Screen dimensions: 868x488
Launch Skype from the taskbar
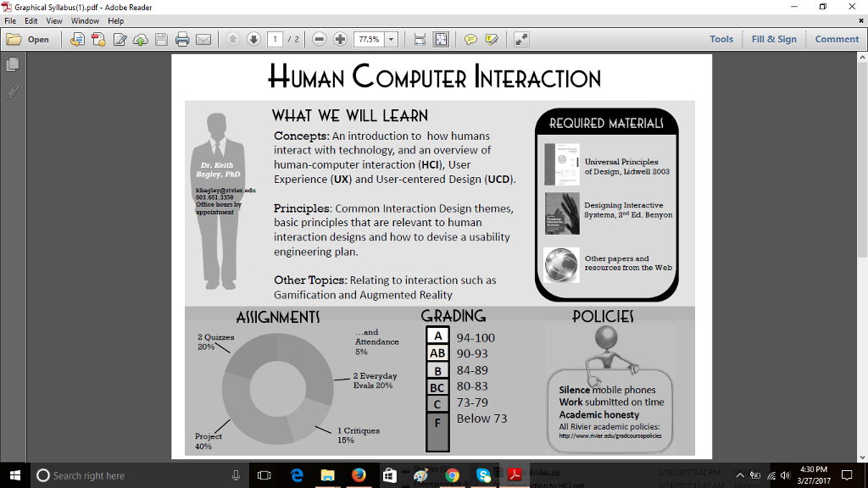point(484,476)
